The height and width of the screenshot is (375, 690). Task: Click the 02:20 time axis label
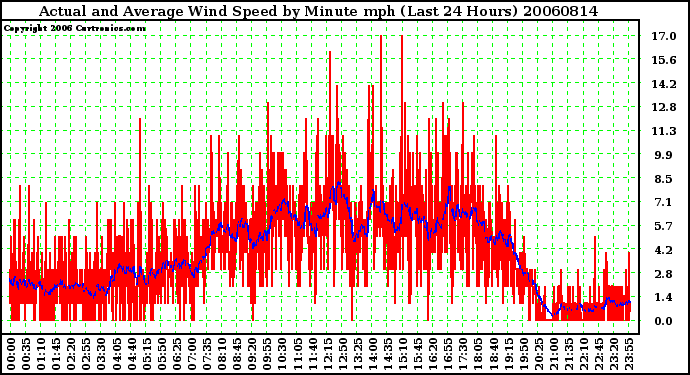(71, 354)
